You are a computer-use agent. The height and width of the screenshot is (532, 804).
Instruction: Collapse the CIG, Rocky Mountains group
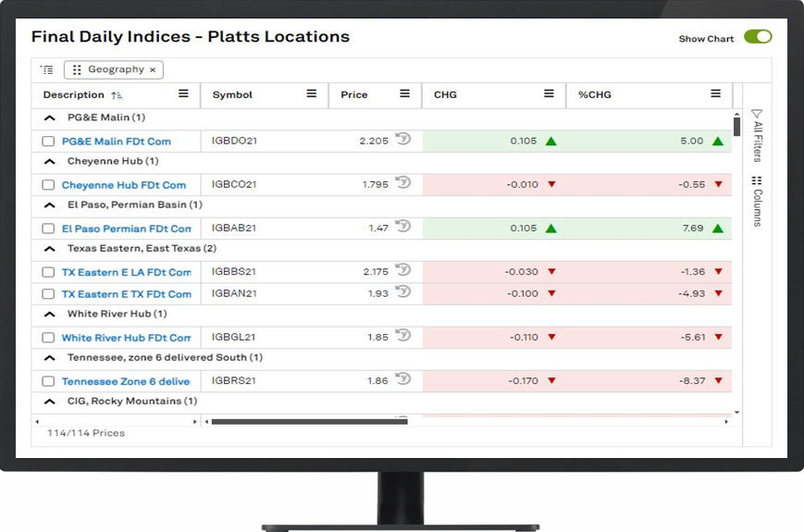click(x=49, y=402)
